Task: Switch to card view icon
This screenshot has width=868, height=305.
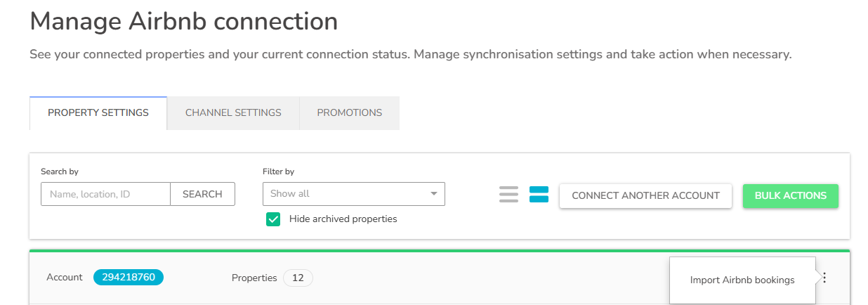Action: tap(539, 194)
